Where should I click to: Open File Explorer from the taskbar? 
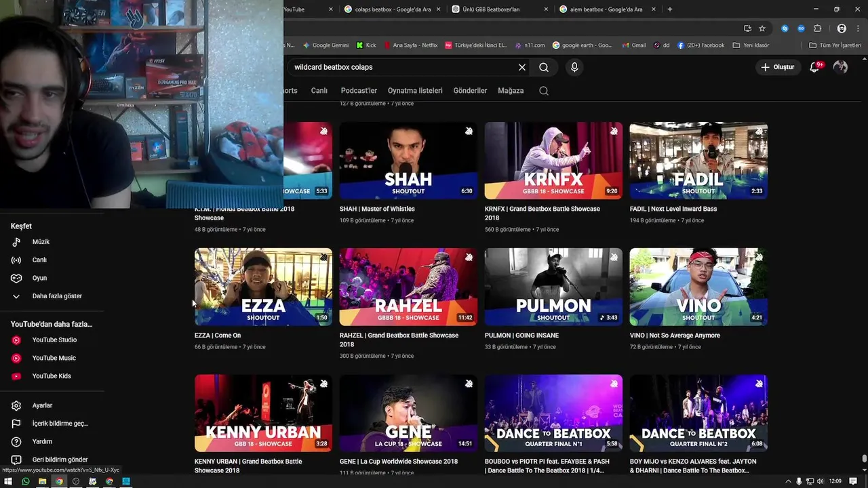point(42,481)
